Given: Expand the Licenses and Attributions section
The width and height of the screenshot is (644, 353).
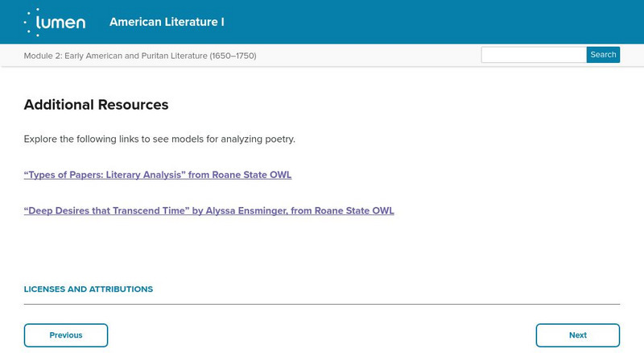Looking at the screenshot, I should click(x=89, y=289).
